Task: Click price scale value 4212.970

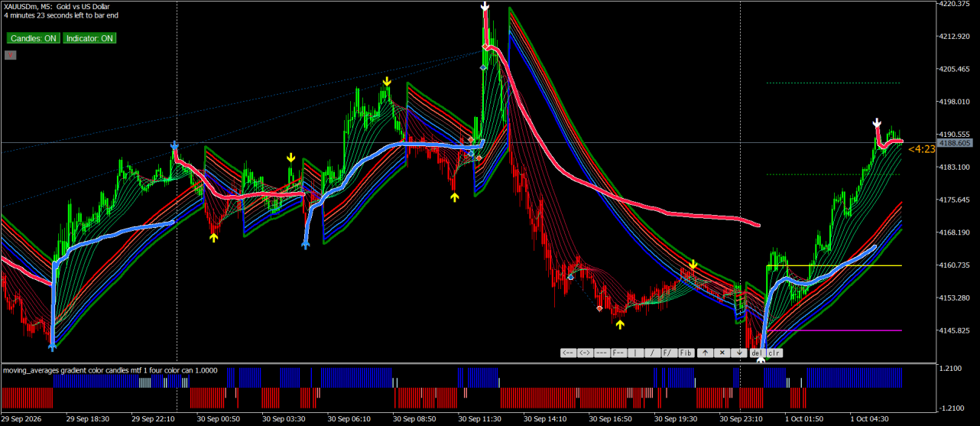Action: pos(954,36)
